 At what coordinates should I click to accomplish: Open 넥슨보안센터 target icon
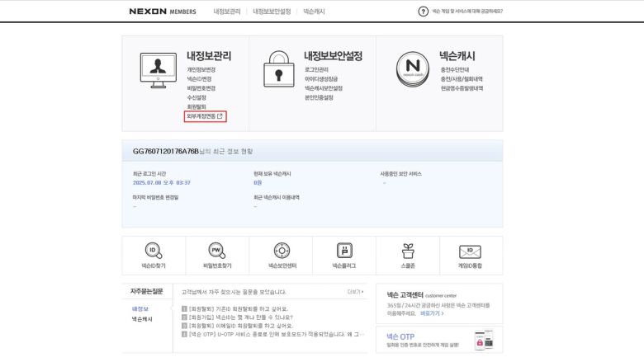pyautogui.click(x=282, y=251)
